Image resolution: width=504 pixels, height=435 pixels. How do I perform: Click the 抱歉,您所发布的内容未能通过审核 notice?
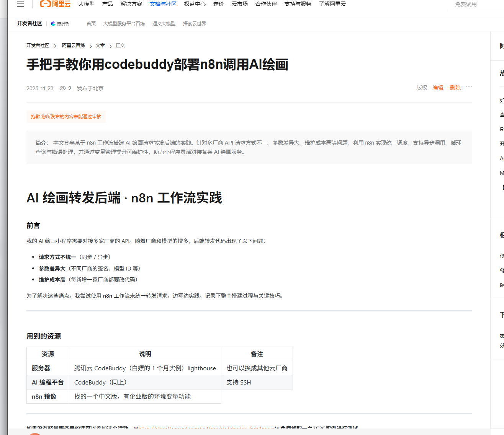pyautogui.click(x=66, y=117)
